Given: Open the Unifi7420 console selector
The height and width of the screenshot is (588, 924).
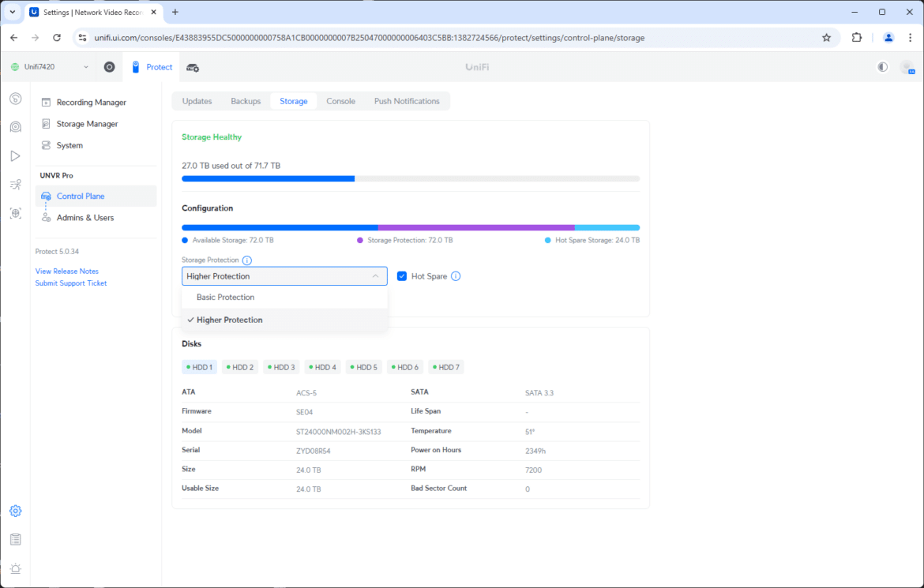Looking at the screenshot, I should tap(50, 67).
